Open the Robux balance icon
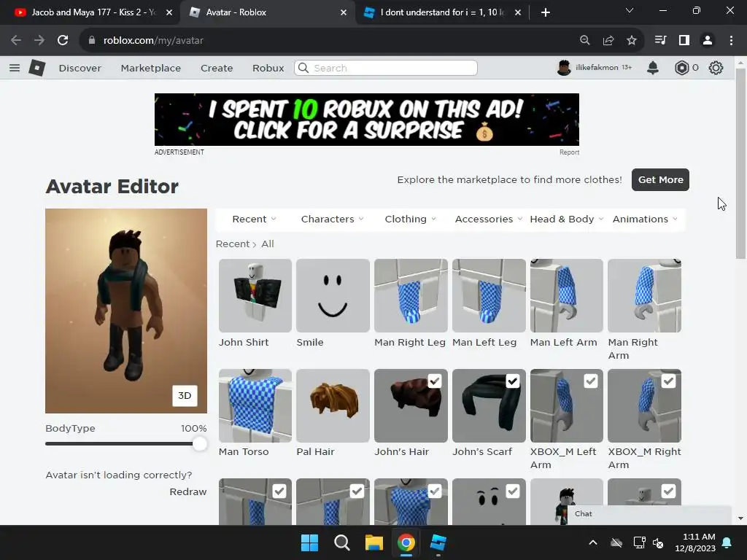 tap(682, 68)
